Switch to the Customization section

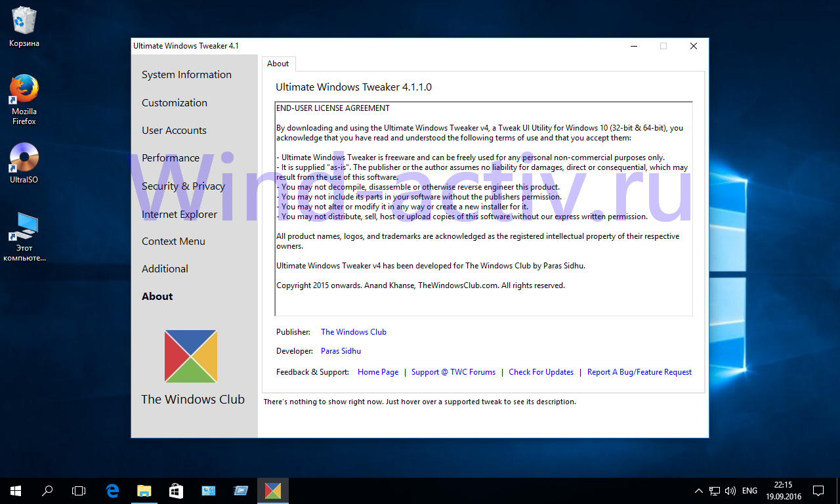point(174,103)
